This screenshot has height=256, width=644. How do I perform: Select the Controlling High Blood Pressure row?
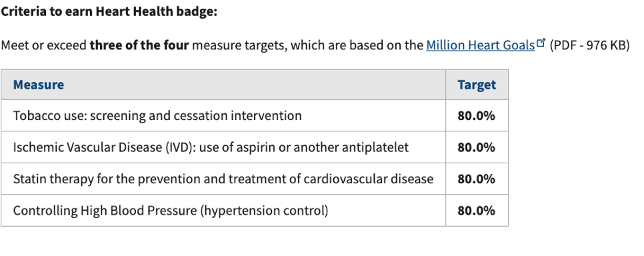click(254, 211)
